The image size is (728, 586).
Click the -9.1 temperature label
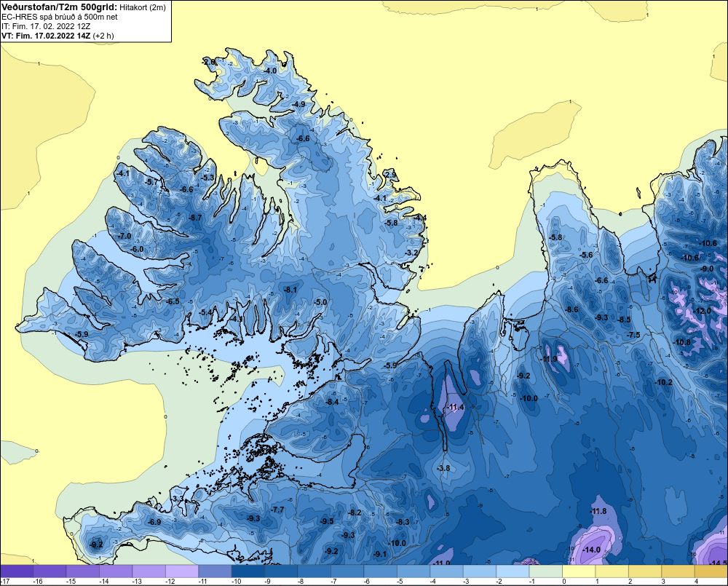point(380,553)
